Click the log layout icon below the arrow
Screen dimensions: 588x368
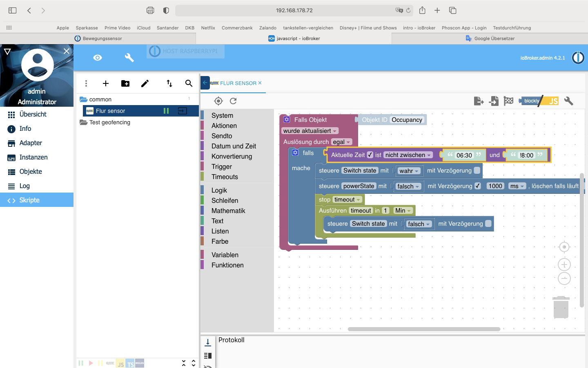click(208, 356)
